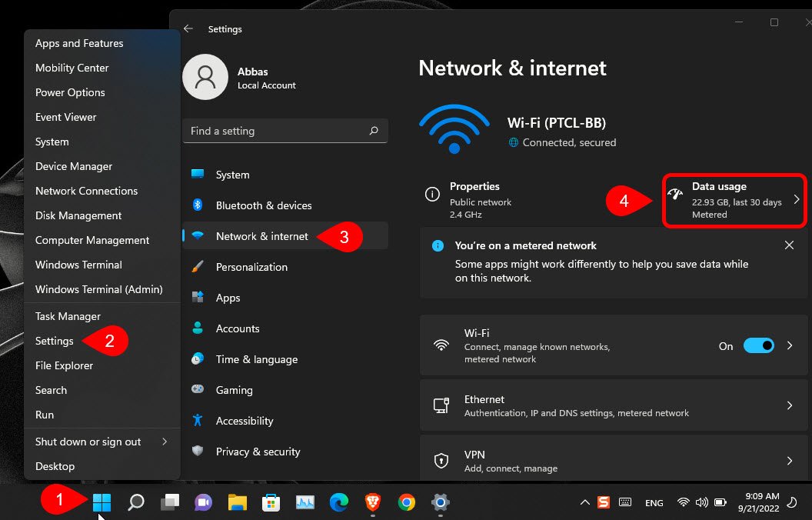Viewport: 812px width, 520px height.
Task: Open Data usage details
Action: [x=734, y=200]
